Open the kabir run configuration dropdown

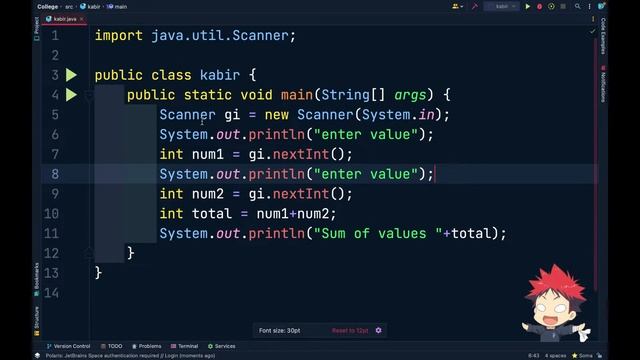point(501,7)
